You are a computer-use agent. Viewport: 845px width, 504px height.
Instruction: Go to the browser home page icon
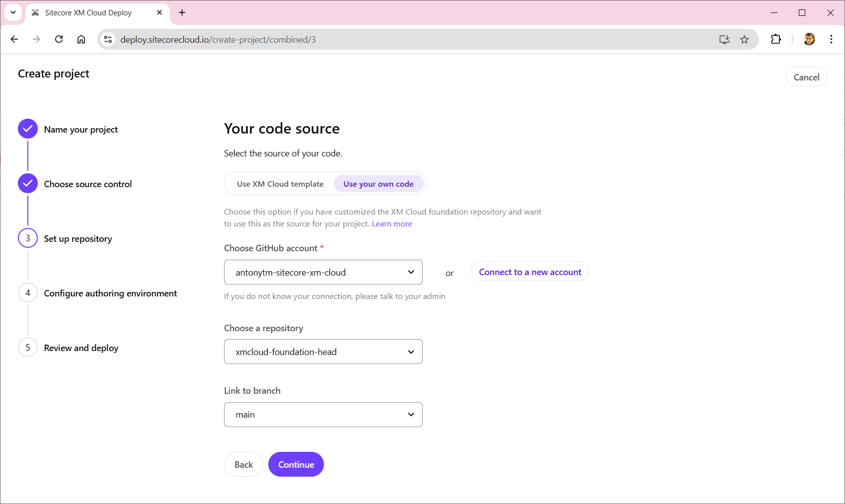click(x=81, y=39)
